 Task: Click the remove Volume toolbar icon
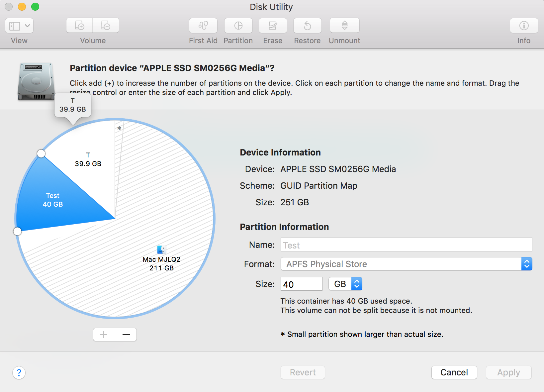click(x=106, y=25)
